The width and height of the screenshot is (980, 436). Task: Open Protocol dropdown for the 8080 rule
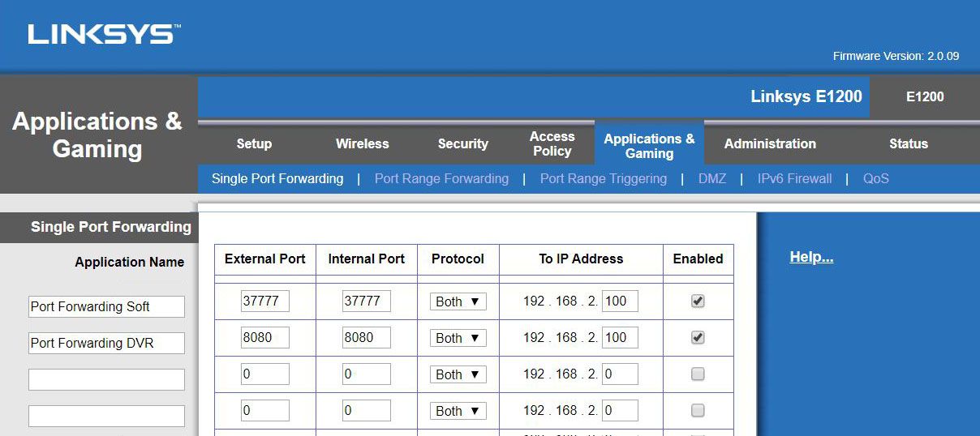coord(458,338)
